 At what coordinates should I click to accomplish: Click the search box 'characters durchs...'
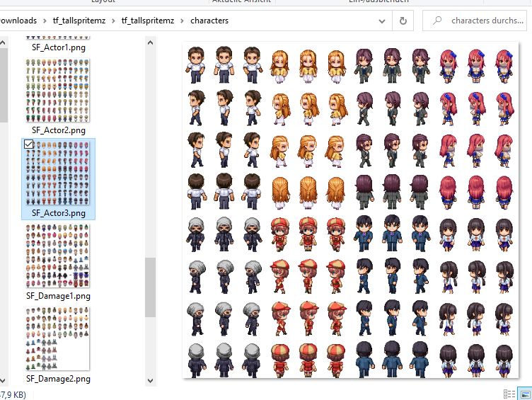tap(474, 21)
